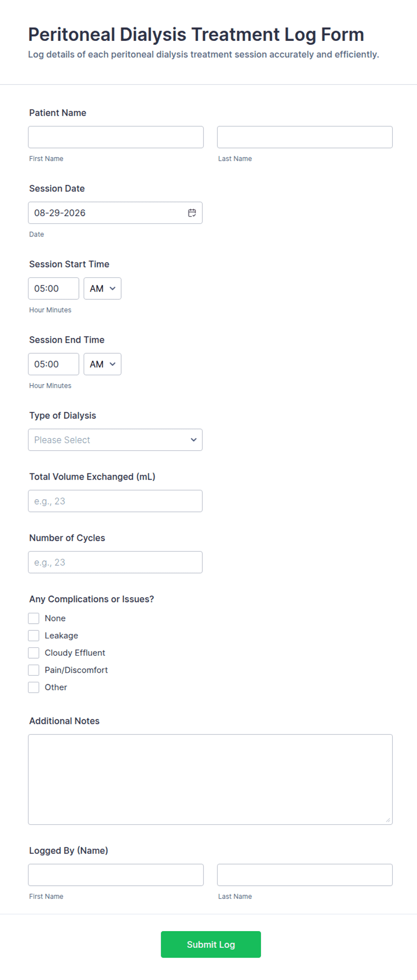The width and height of the screenshot is (417, 980).
Task: Select the Session Date input field
Action: [x=115, y=213]
